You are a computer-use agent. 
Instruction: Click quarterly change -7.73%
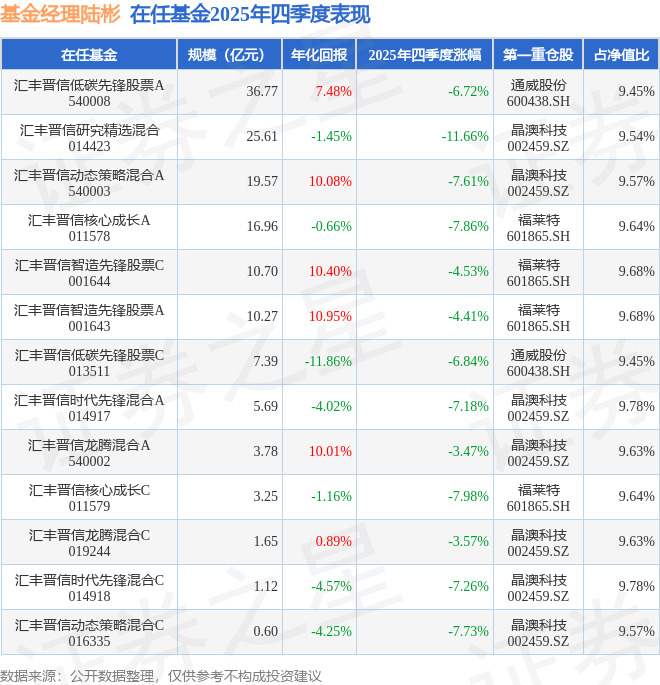[x=468, y=631]
